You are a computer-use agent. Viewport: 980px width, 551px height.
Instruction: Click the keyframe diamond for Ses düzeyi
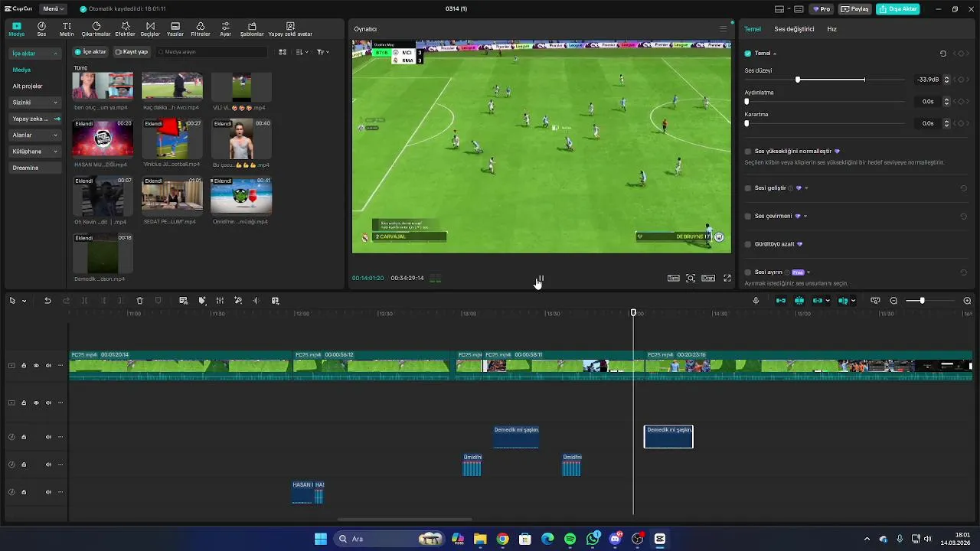tap(961, 80)
